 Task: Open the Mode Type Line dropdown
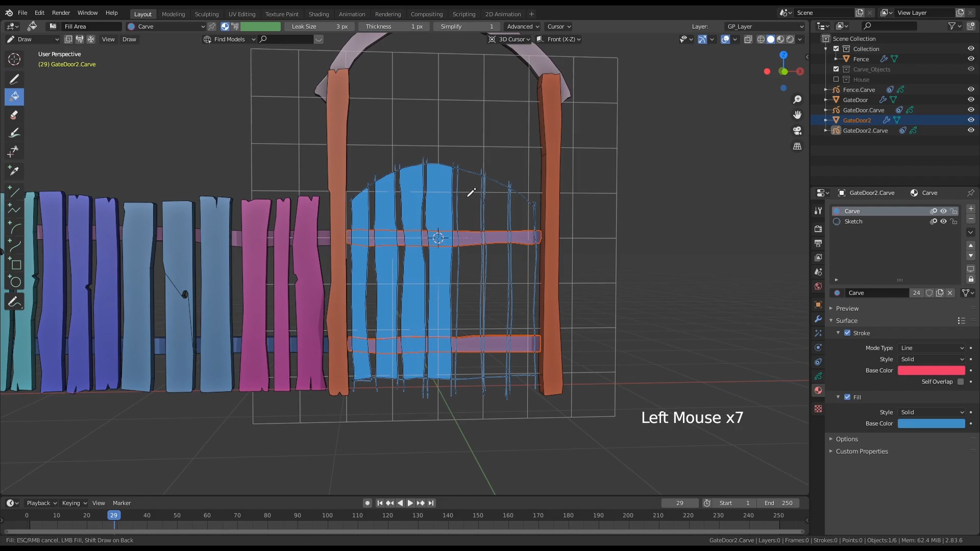[x=932, y=348]
